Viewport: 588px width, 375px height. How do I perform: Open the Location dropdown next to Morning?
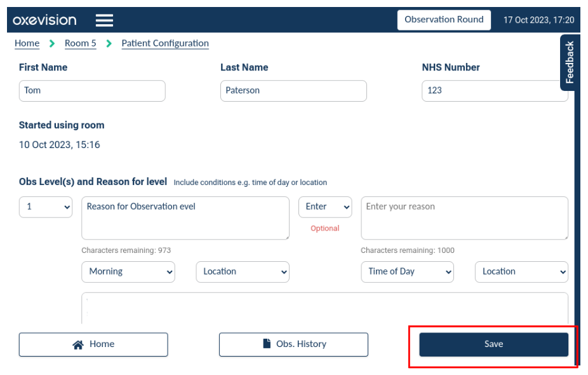(242, 272)
